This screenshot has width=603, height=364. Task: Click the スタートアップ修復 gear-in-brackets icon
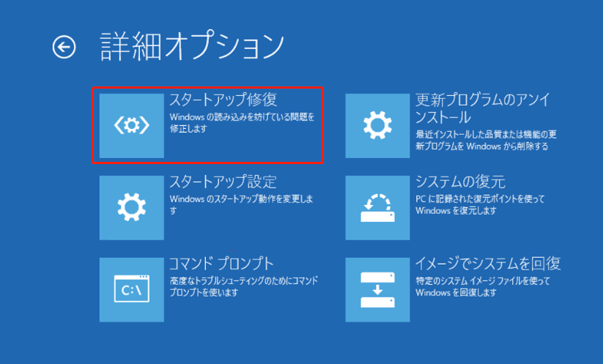(132, 126)
